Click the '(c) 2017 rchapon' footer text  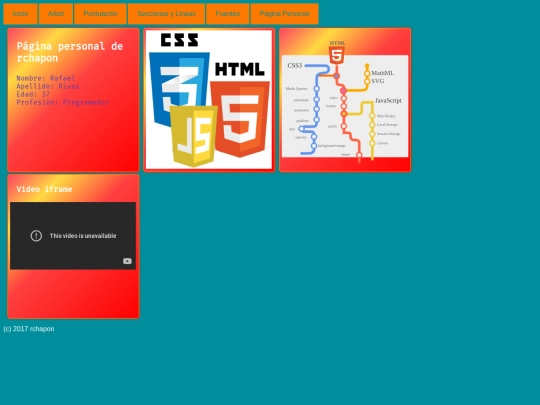29,329
